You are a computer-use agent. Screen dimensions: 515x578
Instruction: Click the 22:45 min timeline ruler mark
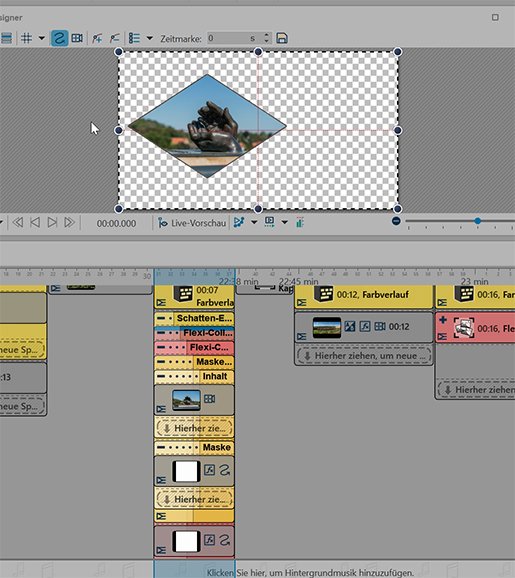(x=298, y=282)
